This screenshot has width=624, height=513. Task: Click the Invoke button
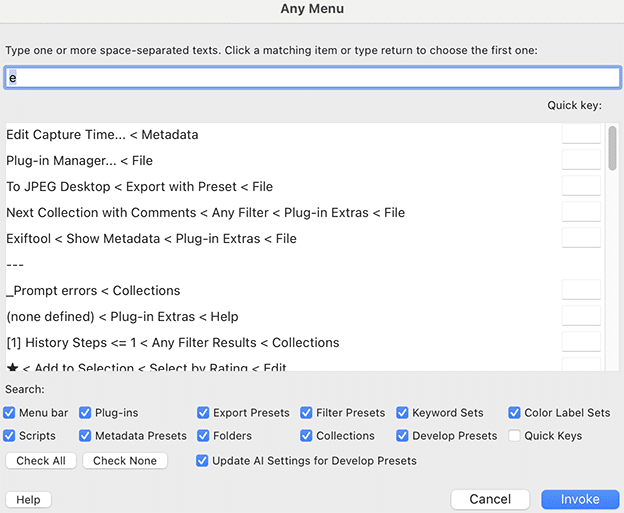[x=580, y=499]
